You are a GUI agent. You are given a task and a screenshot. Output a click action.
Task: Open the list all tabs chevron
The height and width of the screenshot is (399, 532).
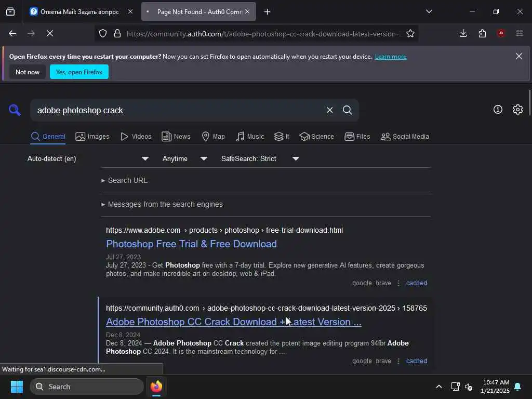point(429,11)
